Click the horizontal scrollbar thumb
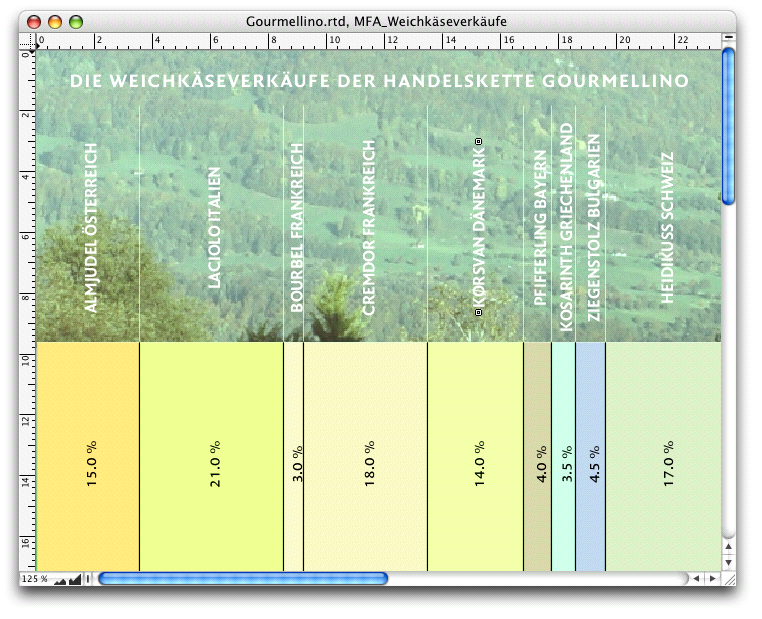 point(242,578)
